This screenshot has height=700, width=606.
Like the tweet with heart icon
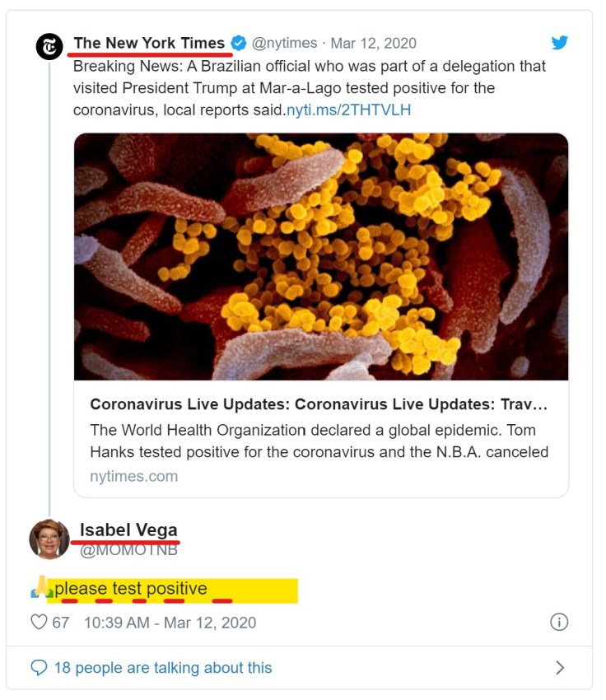point(39,623)
